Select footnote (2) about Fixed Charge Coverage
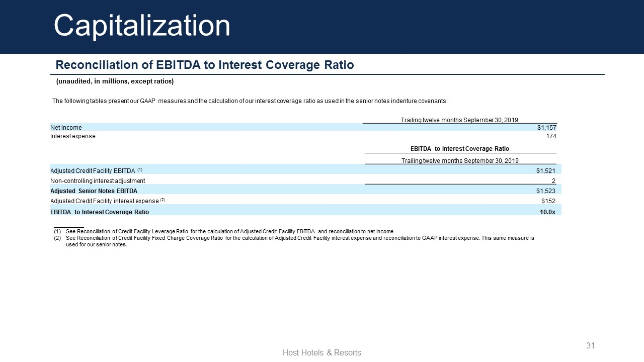The height and width of the screenshot is (362, 644). click(x=294, y=241)
